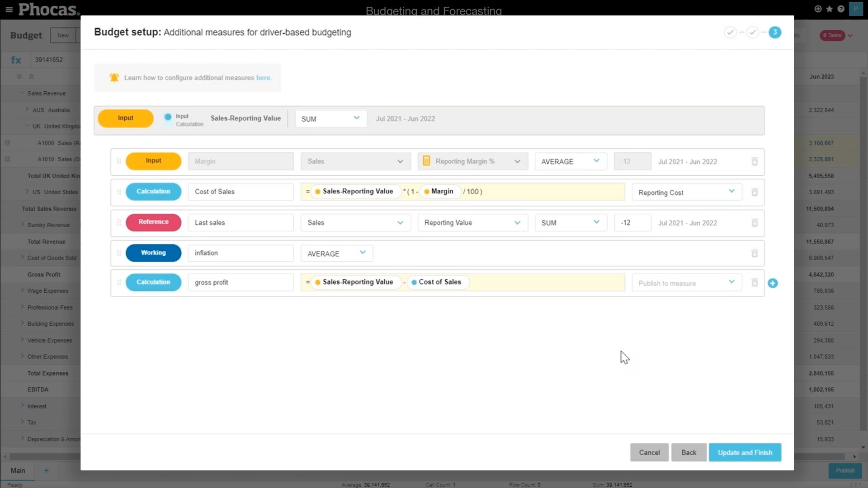Click the star favorites icon
This screenshot has height=488, width=868.
pyautogui.click(x=830, y=9)
